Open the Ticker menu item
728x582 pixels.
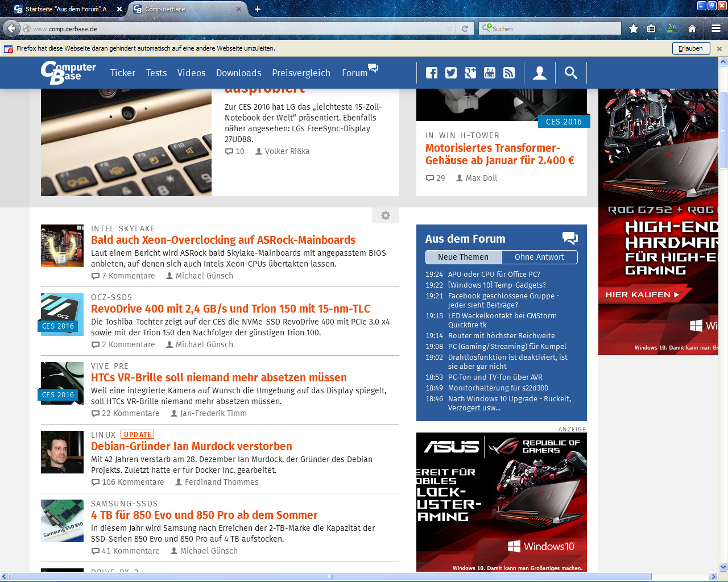(x=123, y=73)
